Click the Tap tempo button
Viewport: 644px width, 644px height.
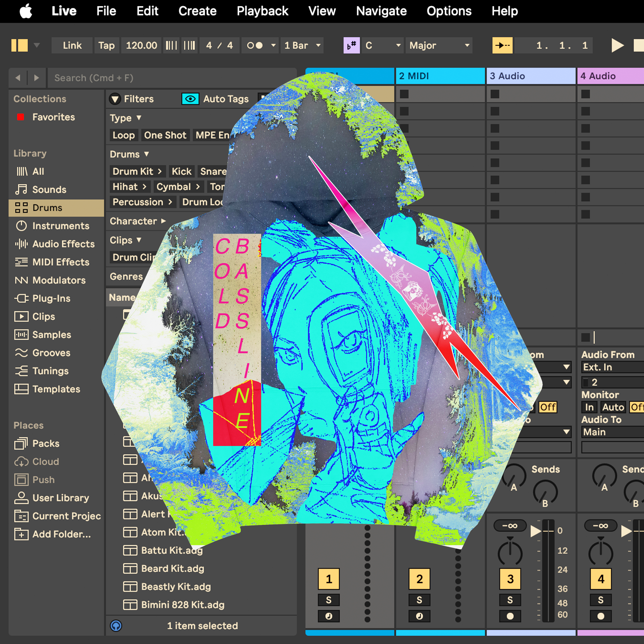tap(106, 45)
